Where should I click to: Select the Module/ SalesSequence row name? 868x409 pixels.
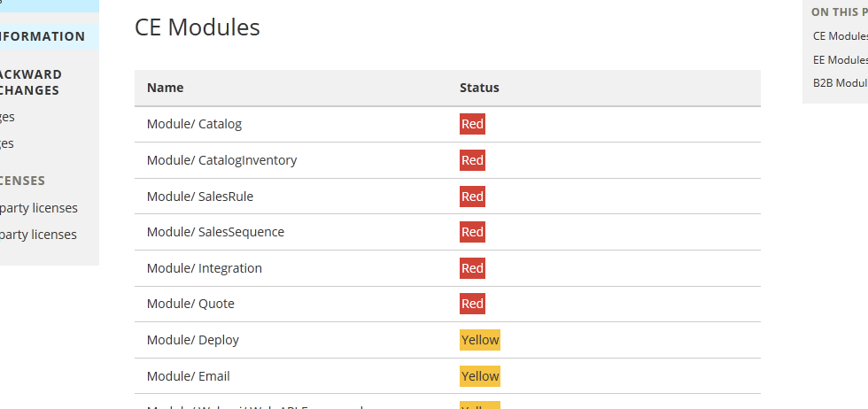(215, 232)
